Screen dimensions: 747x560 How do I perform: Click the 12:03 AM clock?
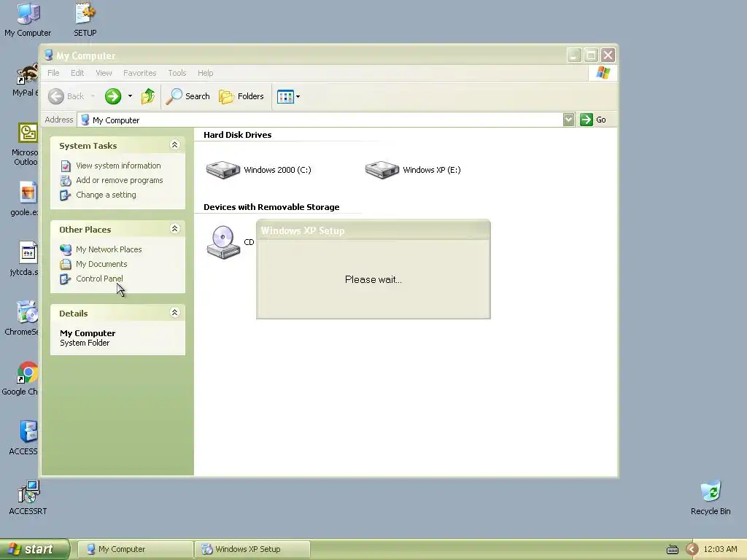(720, 549)
